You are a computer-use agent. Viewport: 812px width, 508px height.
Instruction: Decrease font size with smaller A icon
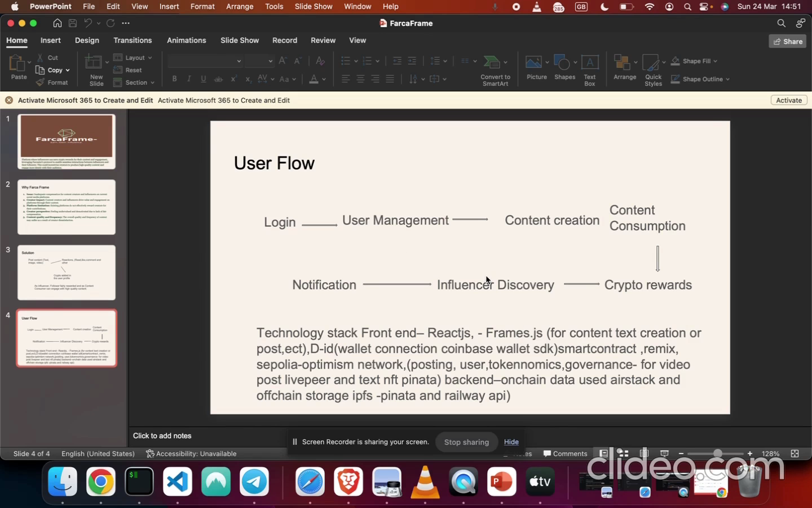coord(298,61)
